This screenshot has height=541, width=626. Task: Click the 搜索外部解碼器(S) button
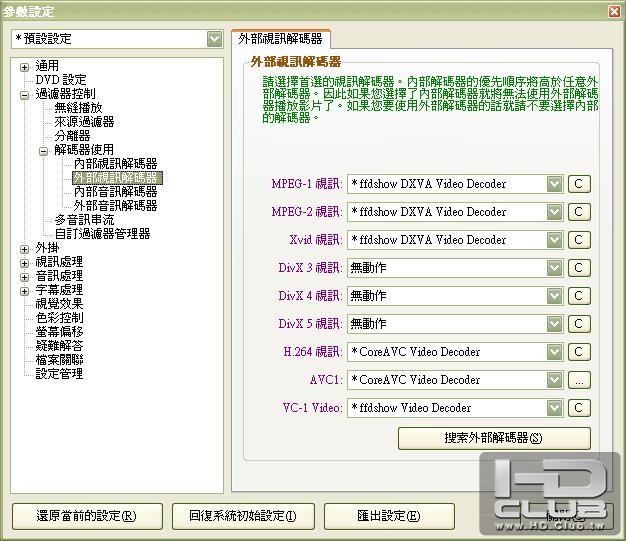pyautogui.click(x=494, y=438)
